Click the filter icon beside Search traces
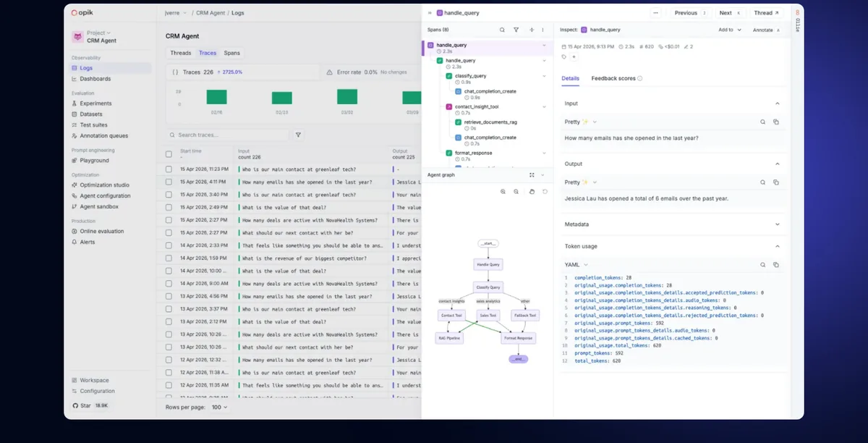The height and width of the screenshot is (443, 868). coord(298,135)
